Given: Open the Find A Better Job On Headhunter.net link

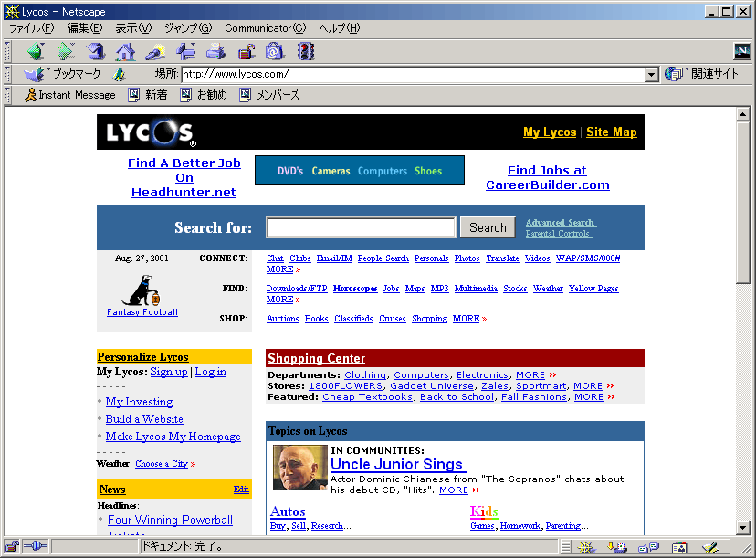Looking at the screenshot, I should (184, 177).
